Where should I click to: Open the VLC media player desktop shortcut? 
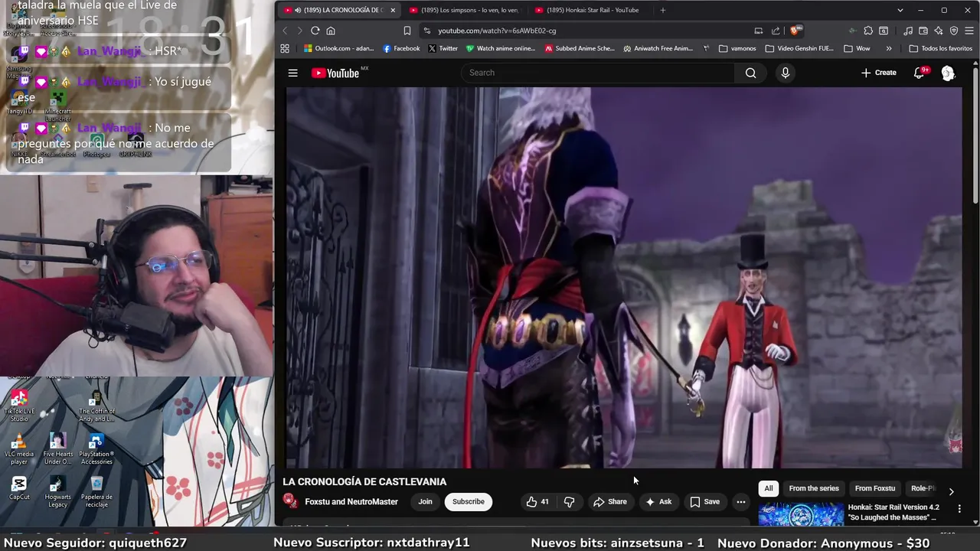pyautogui.click(x=19, y=449)
